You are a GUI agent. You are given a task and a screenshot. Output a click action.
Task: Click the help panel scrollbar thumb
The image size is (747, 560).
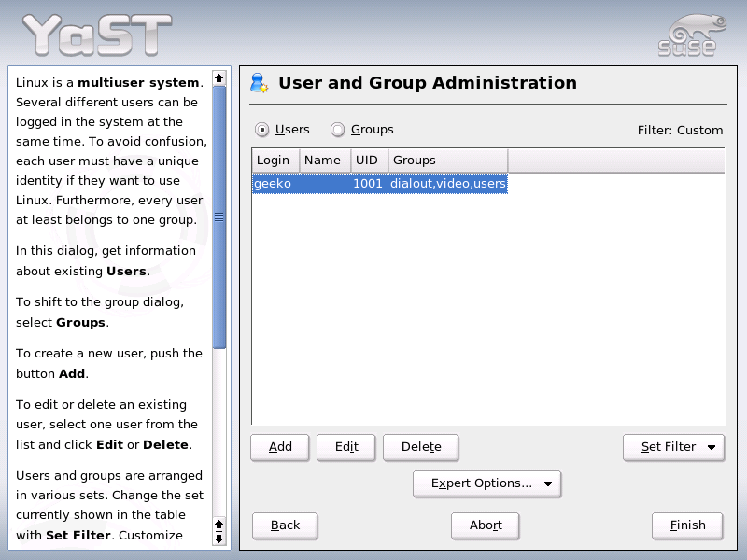pos(219,217)
